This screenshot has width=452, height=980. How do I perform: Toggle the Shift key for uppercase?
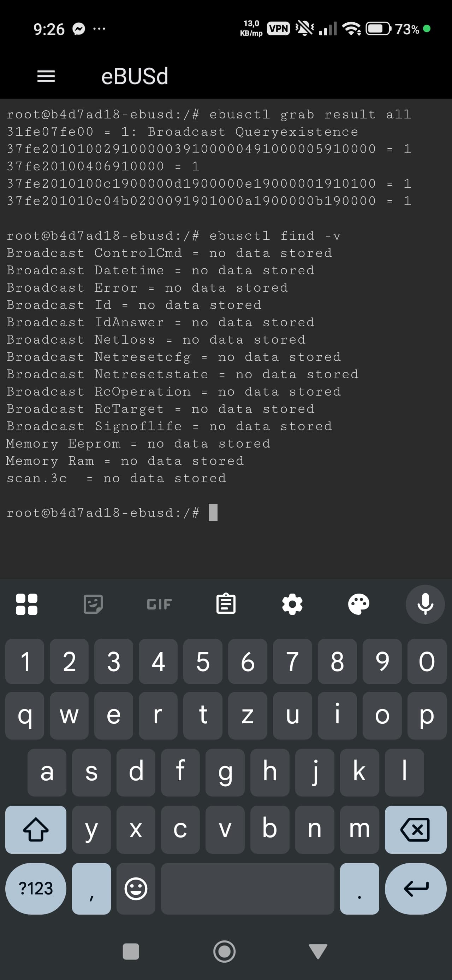[36, 829]
